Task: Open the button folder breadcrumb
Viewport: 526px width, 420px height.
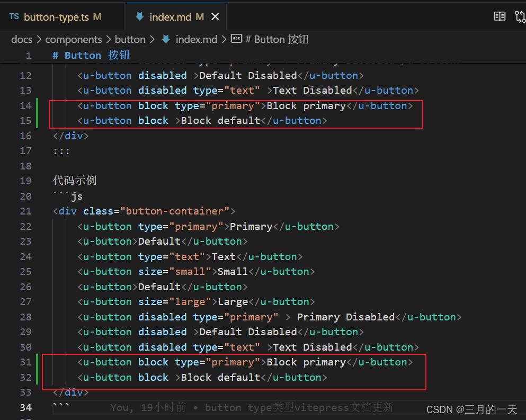Action: coord(130,39)
